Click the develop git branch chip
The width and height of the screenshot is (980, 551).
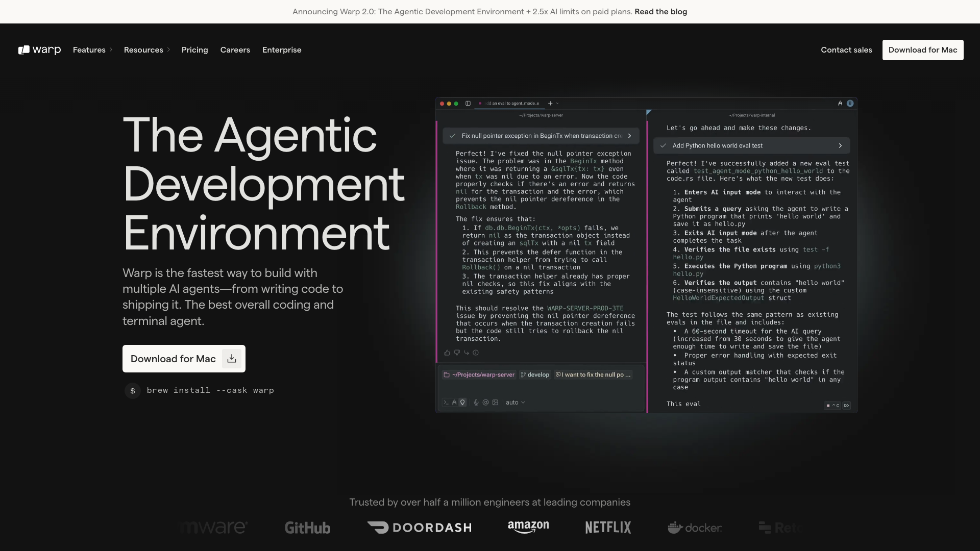tap(535, 374)
